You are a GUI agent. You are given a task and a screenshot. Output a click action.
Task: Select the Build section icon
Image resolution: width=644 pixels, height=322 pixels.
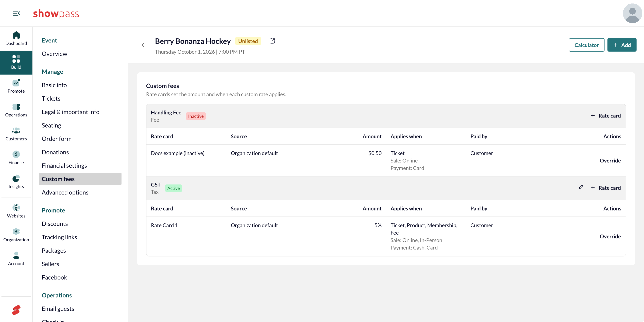[x=16, y=59]
